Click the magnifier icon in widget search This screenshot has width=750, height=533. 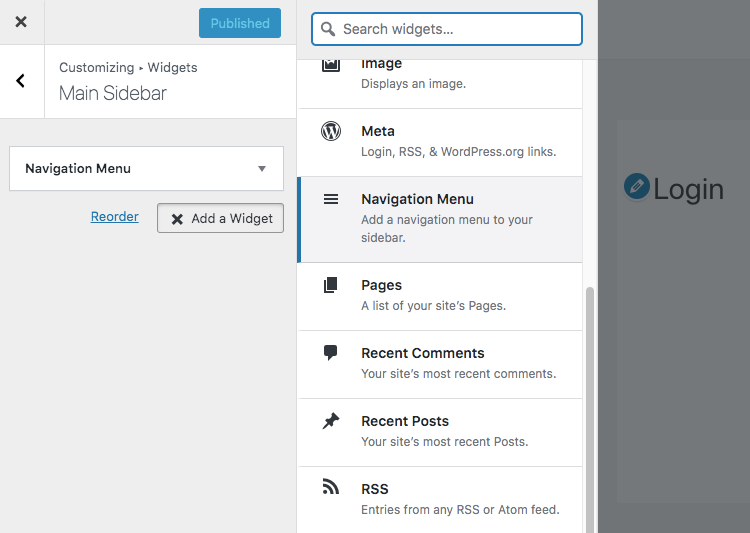click(328, 29)
